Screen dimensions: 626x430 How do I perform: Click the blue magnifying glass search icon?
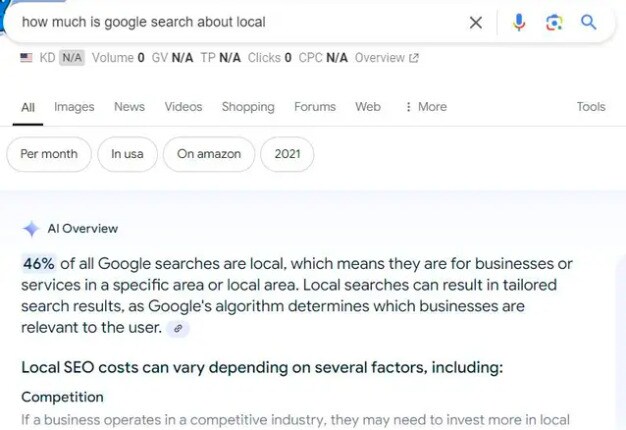(x=589, y=22)
